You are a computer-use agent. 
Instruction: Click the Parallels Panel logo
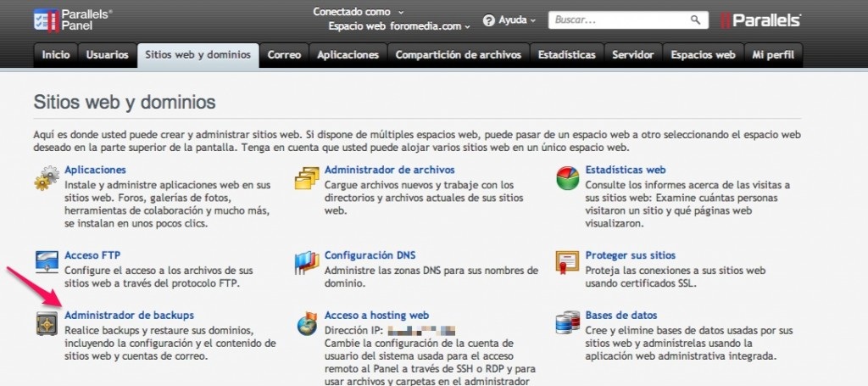tap(73, 20)
